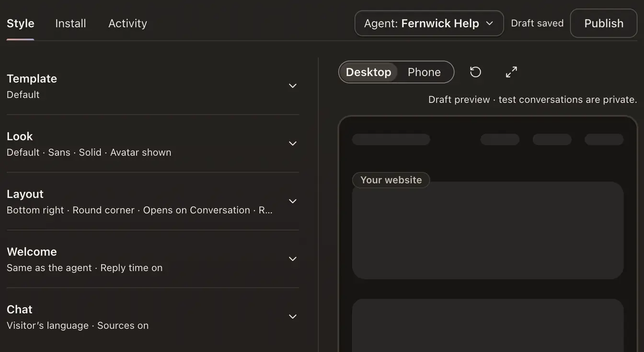Publish the widget draft

(x=604, y=23)
